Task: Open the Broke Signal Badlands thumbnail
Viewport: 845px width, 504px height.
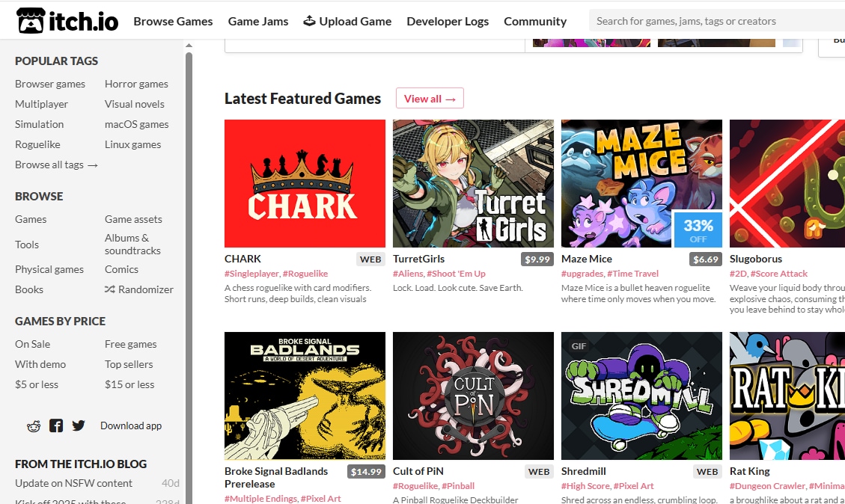Action: pos(305,396)
